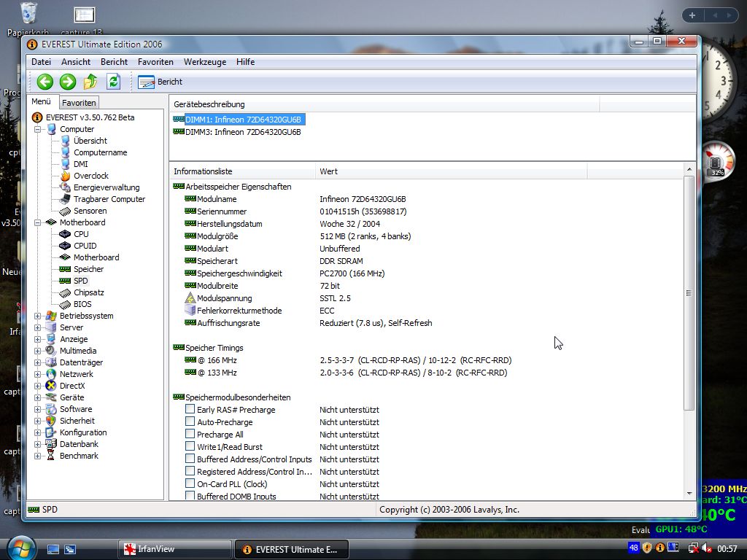Open the Bericht report toolbar button
This screenshot has width=747, height=560.
click(160, 82)
